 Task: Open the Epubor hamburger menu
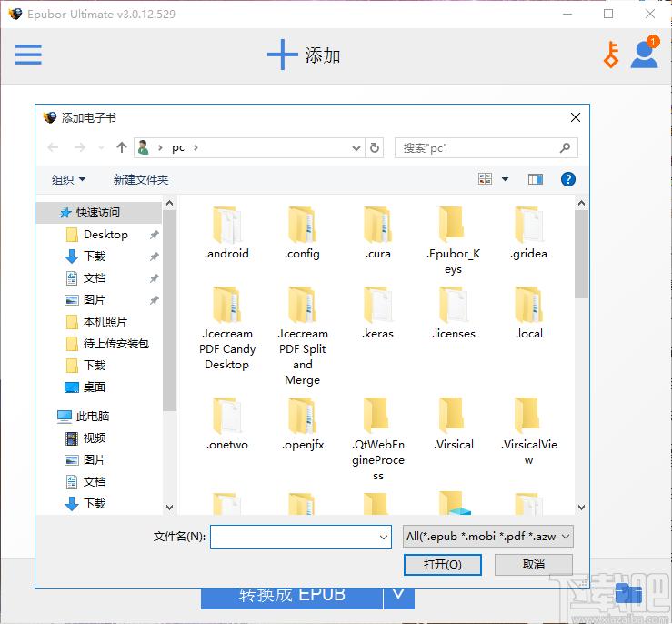coord(28,55)
